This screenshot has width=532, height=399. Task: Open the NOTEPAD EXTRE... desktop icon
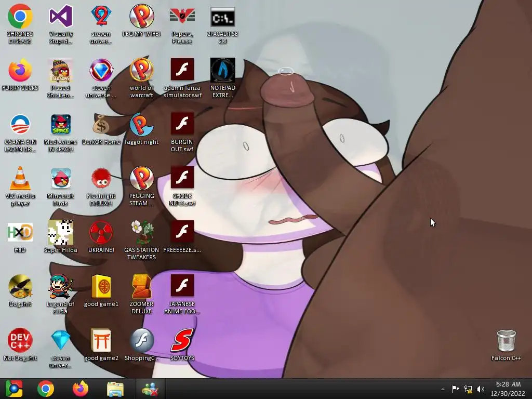[222, 78]
